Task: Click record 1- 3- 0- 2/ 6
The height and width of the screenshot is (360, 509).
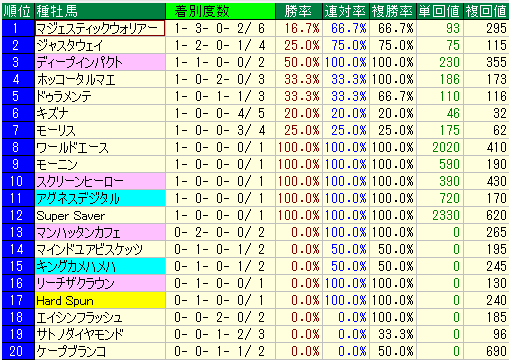Action: point(220,28)
